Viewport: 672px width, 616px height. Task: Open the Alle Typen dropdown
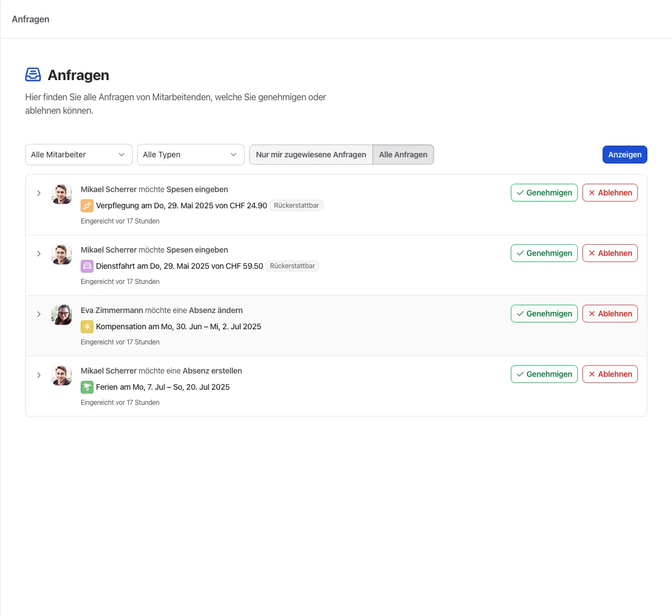[x=190, y=155]
